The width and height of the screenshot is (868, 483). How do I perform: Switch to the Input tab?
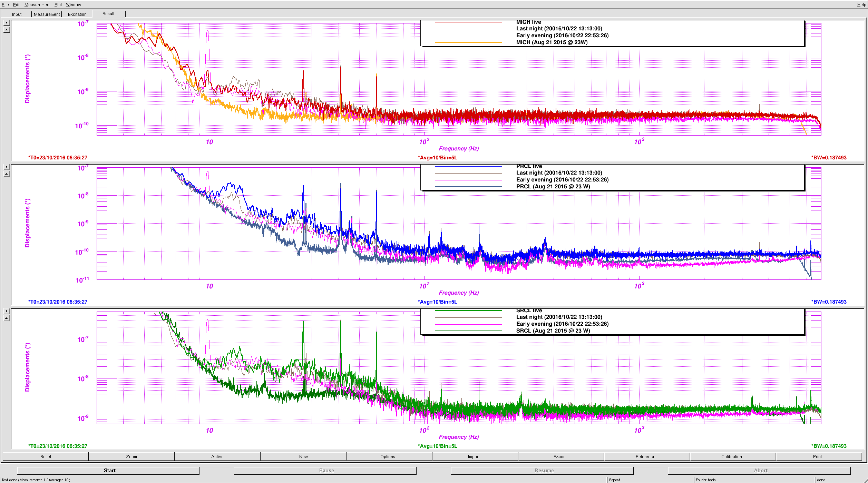click(17, 14)
